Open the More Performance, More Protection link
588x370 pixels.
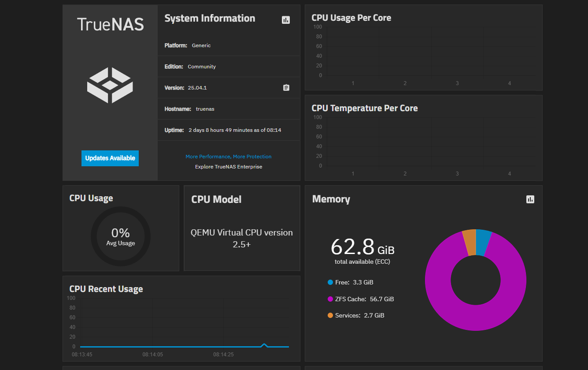[228, 156]
